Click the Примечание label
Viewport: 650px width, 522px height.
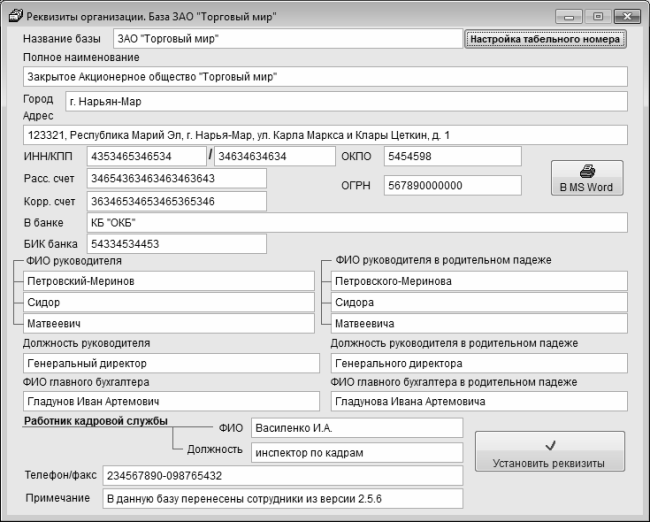click(x=58, y=498)
